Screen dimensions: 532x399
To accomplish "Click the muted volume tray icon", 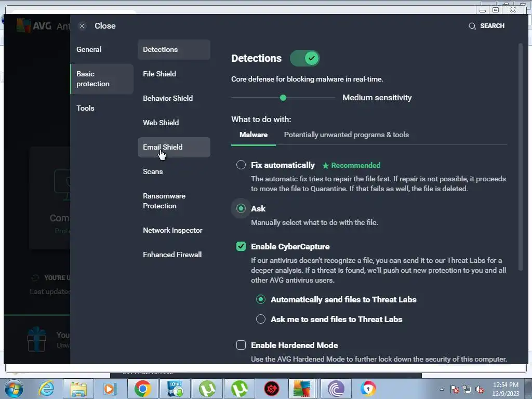I will point(480,389).
